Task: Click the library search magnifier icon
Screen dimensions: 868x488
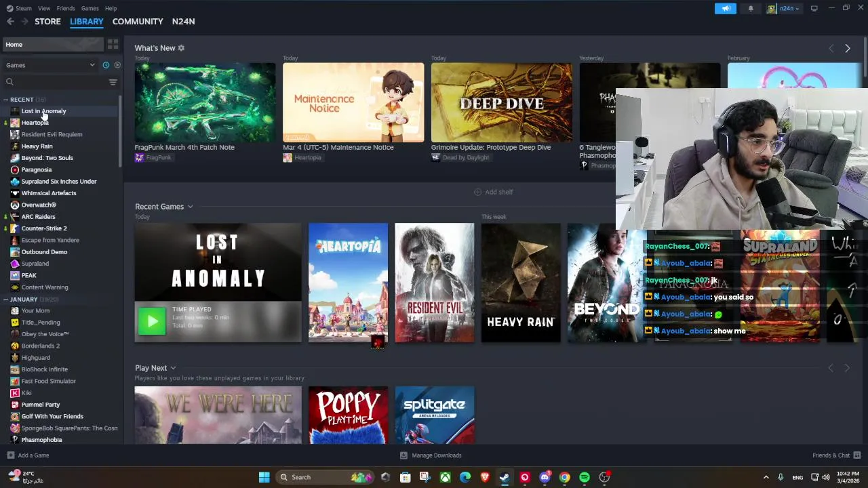Action: pyautogui.click(x=9, y=82)
